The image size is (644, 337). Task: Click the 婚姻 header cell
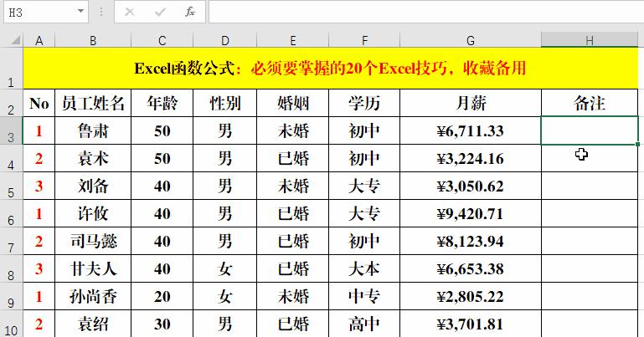292,103
